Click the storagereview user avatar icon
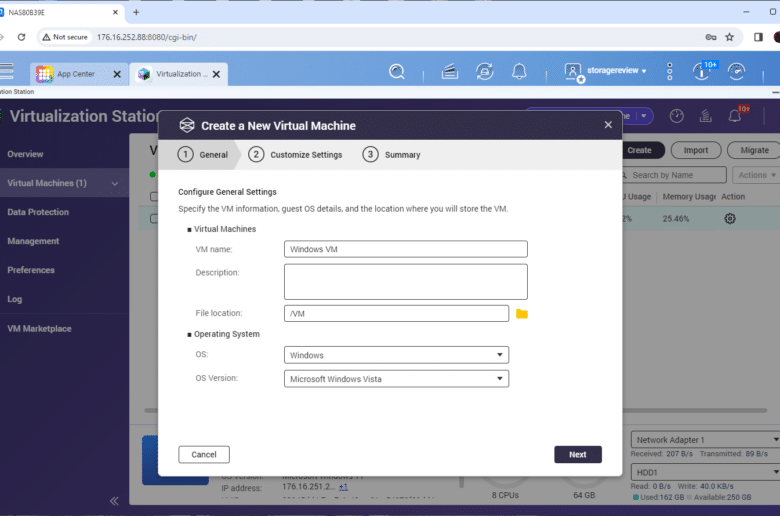Screen dimensions: 780x516 pos(574,73)
